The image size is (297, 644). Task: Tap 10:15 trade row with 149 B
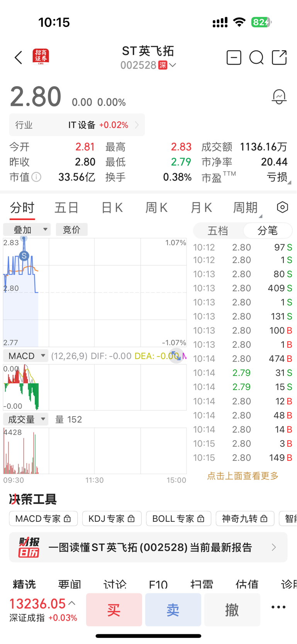coord(243,458)
